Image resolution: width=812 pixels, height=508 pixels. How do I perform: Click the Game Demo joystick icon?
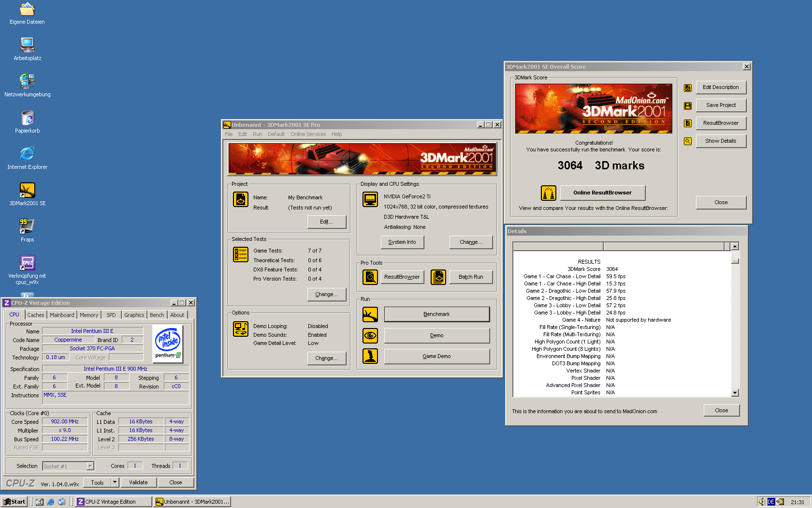pyautogui.click(x=370, y=356)
